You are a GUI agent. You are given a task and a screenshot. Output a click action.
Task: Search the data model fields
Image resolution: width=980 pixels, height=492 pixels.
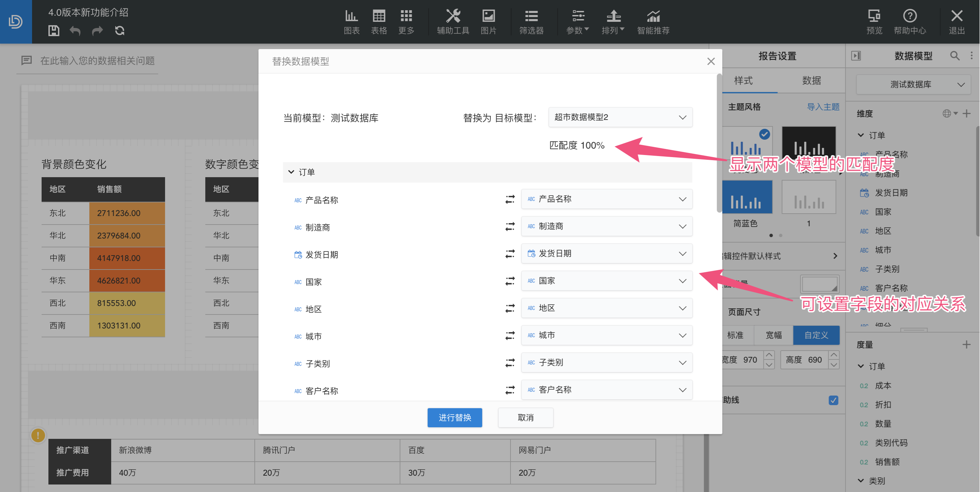click(x=954, y=56)
